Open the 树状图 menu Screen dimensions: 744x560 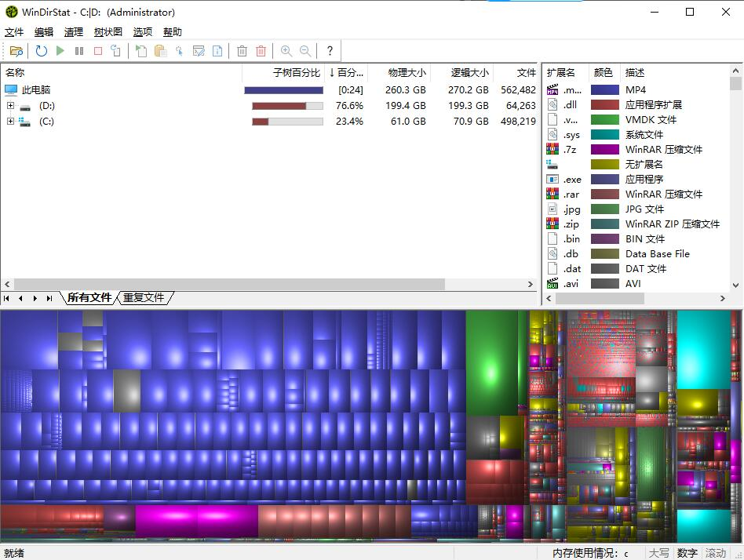tap(108, 32)
